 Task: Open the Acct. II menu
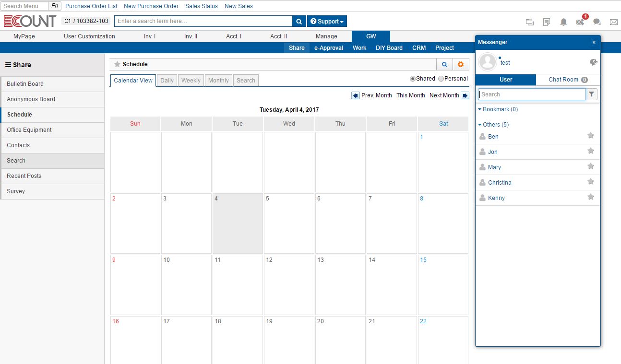pos(278,36)
